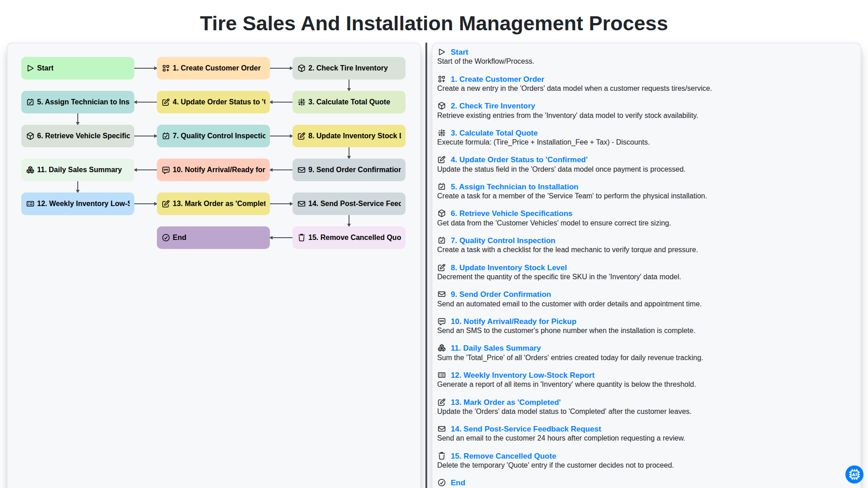
Task: Click the check-circle icon beside the End list entry
Action: pos(442,483)
